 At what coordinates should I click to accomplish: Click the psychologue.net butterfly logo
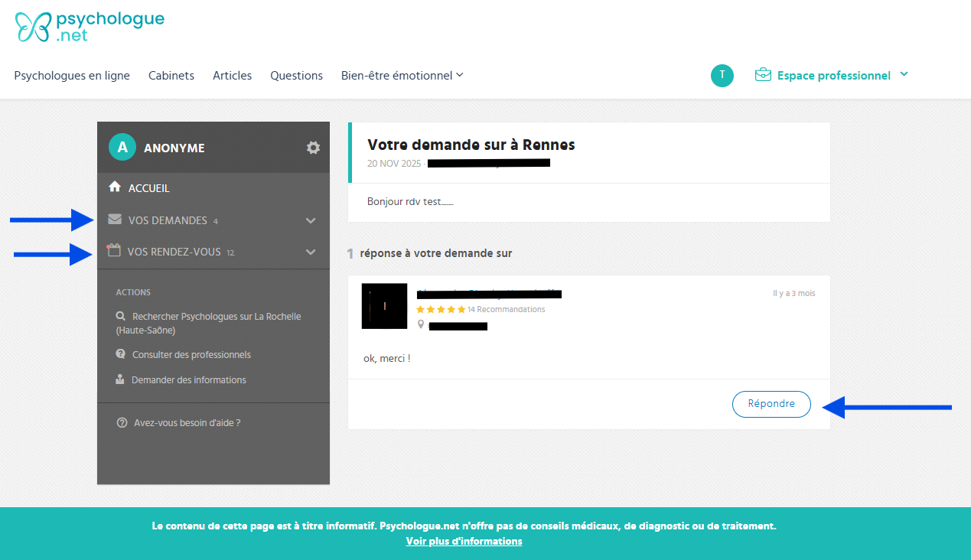(x=34, y=27)
